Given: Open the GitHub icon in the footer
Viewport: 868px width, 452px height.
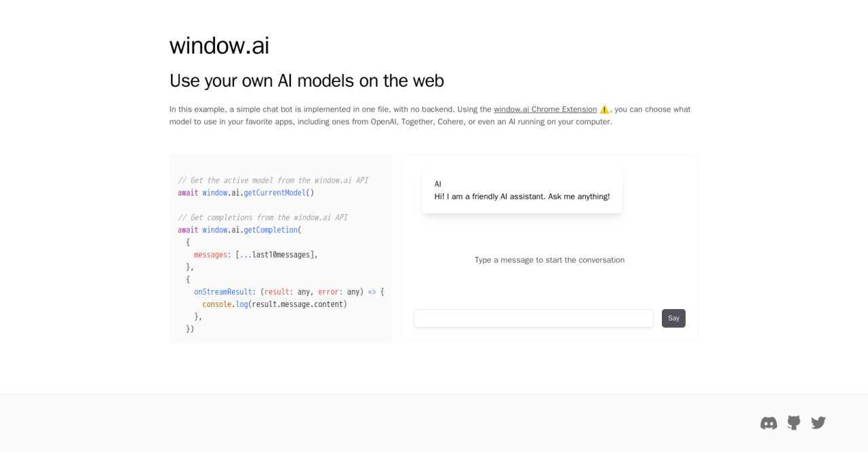Looking at the screenshot, I should tap(793, 423).
